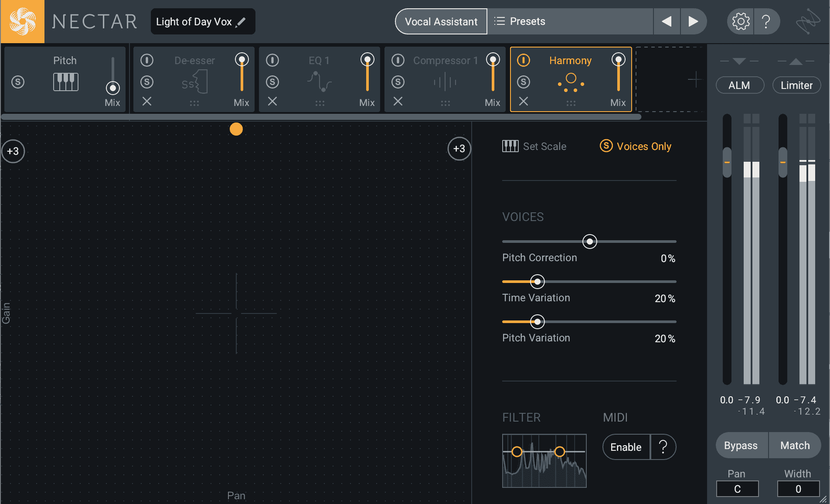Click input meter down triangle
The image size is (830, 504).
pyautogui.click(x=739, y=61)
